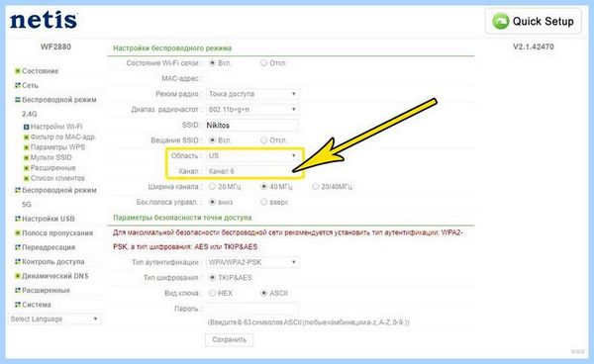Open Система menu link

coord(37,305)
